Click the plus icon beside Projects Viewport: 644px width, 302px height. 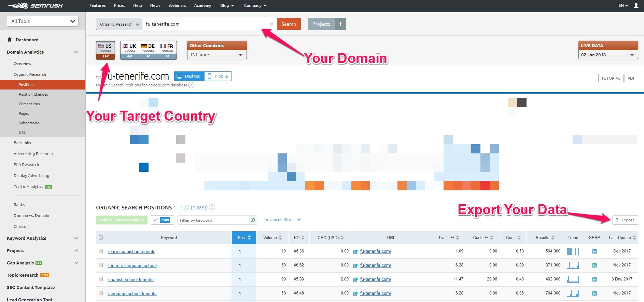pyautogui.click(x=340, y=24)
